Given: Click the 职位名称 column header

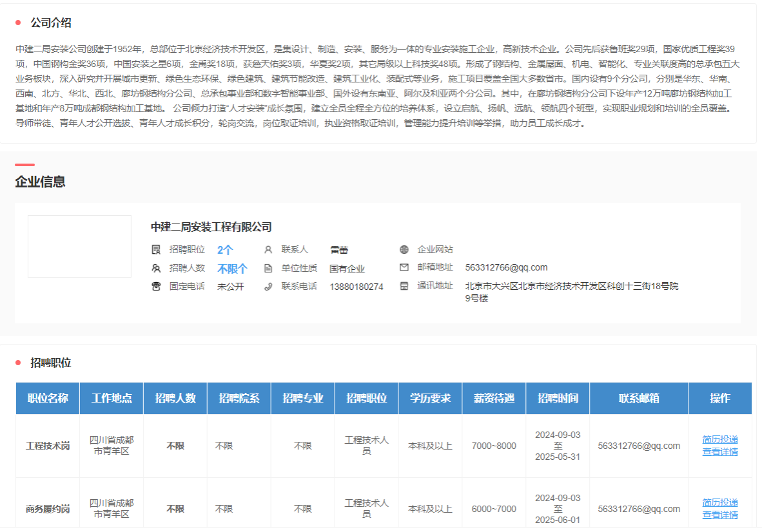Looking at the screenshot, I should (x=48, y=399).
